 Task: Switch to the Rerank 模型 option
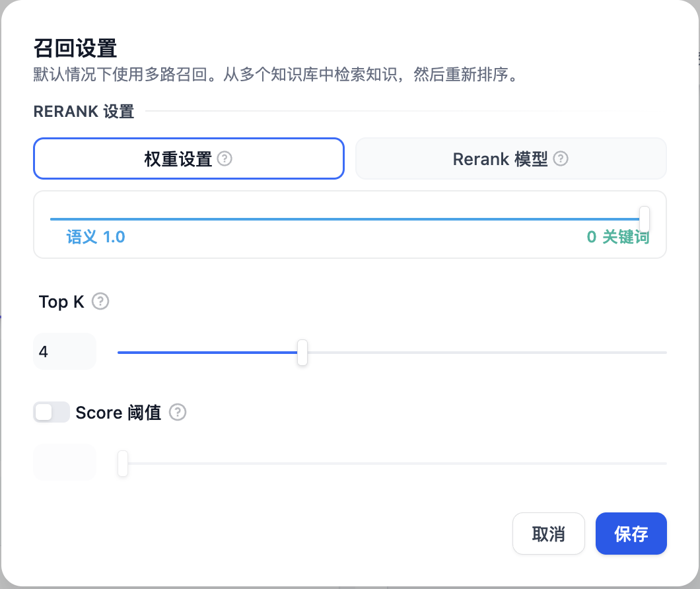coord(510,158)
